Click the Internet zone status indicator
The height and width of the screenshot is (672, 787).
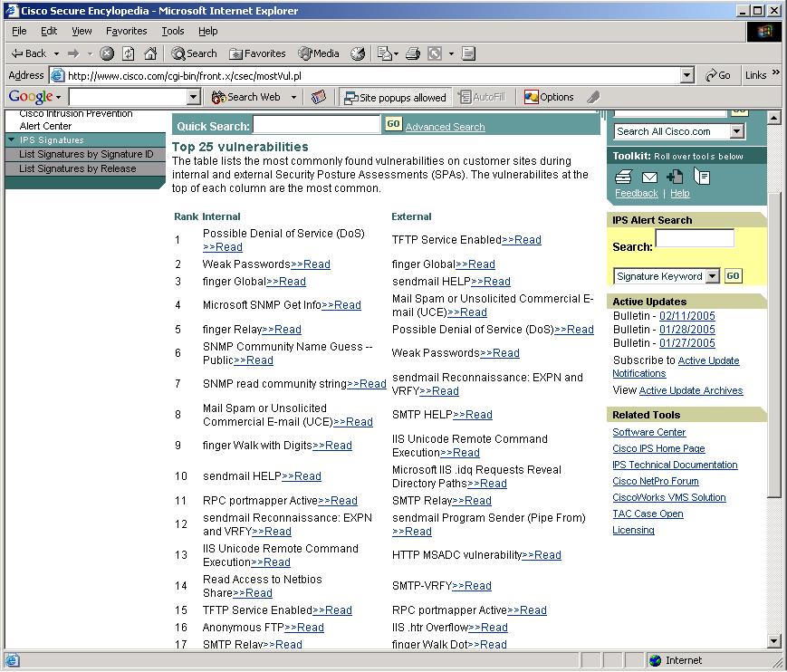(x=676, y=660)
